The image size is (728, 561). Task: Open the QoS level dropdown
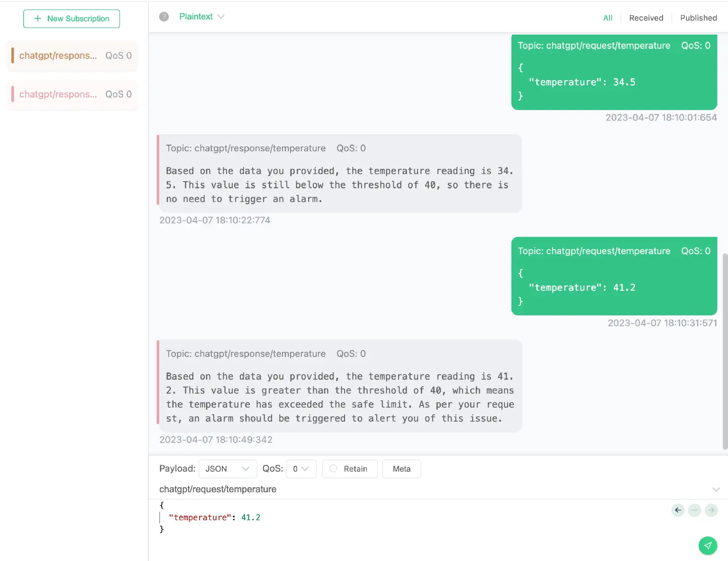pos(301,469)
